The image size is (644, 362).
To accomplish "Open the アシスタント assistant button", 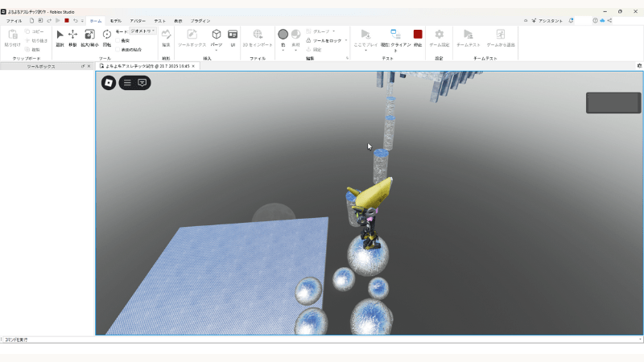I will (547, 21).
